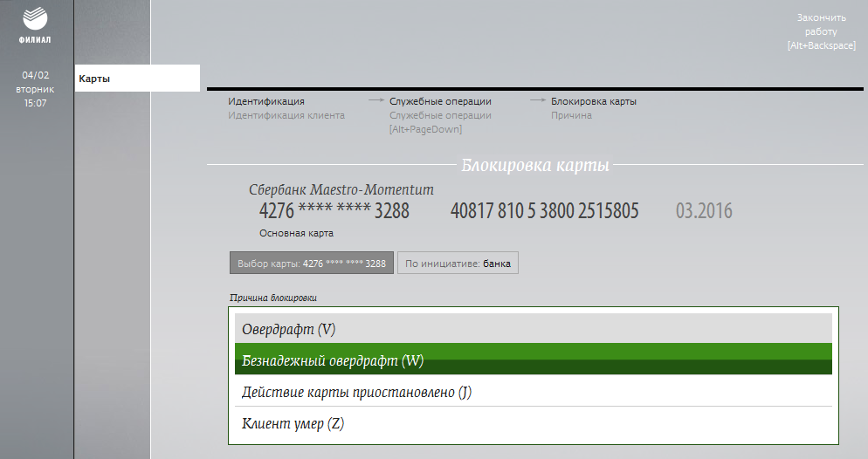
Task: Open the Карты sidebar tab
Action: click(137, 78)
